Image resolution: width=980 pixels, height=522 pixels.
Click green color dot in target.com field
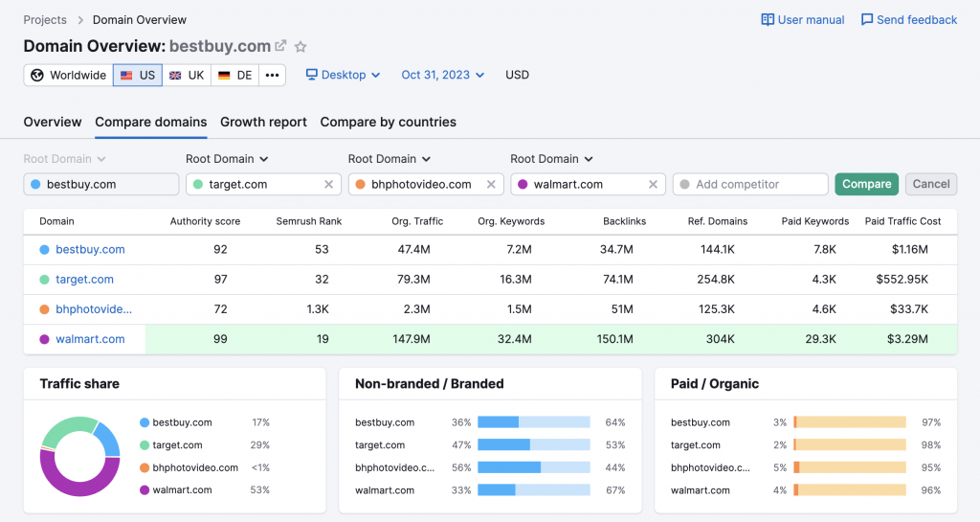[x=198, y=185]
